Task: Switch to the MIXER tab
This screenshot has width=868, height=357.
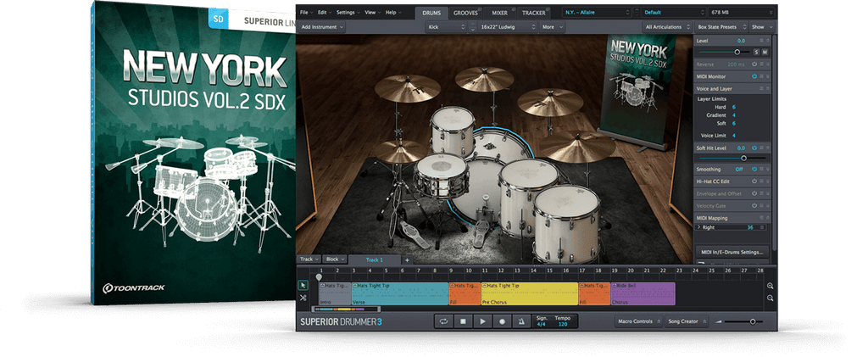Action: 500,12
